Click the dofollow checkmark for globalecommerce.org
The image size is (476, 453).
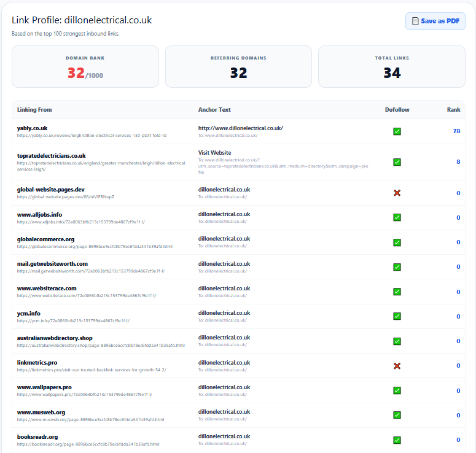tap(397, 242)
